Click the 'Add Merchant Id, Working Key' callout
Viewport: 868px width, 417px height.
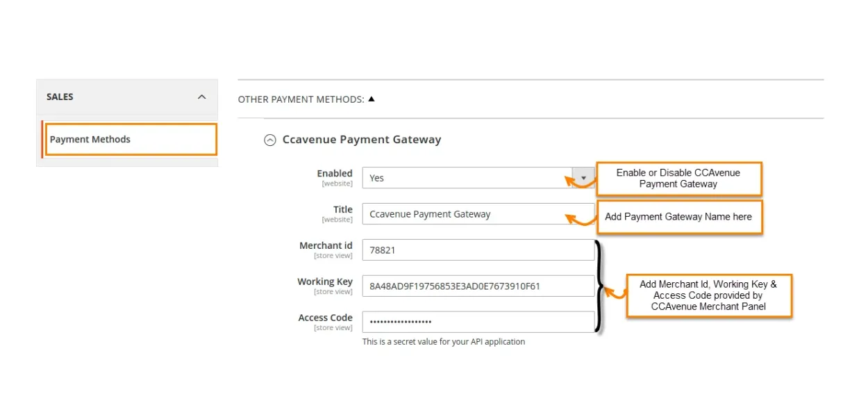[x=708, y=295]
